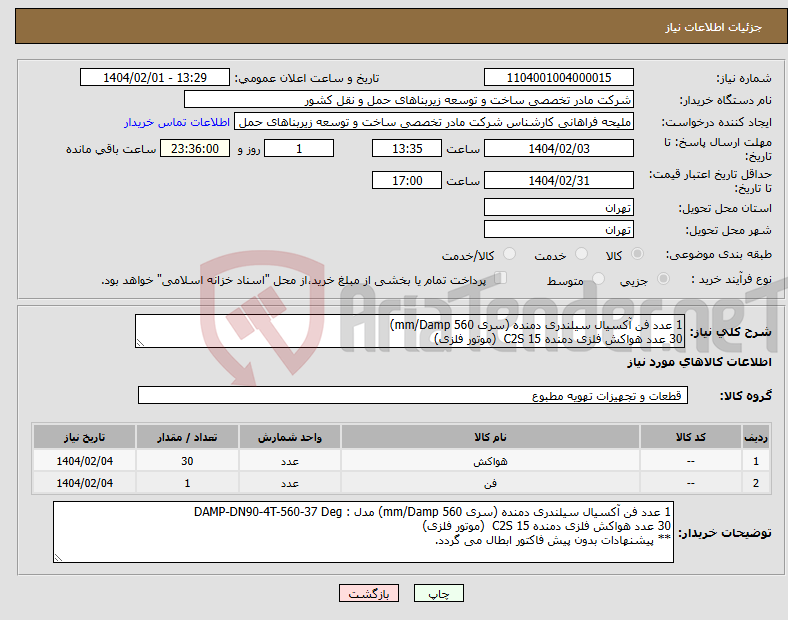The width and height of the screenshot is (788, 620).
Task: Click the general description text area
Action: (x=410, y=331)
